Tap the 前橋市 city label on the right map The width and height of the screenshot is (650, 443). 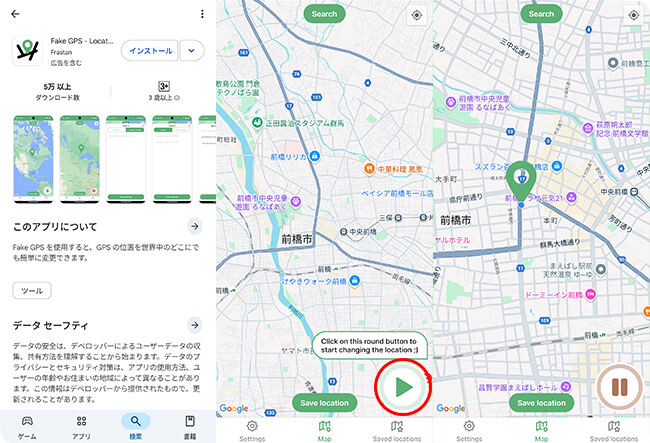pos(456,220)
